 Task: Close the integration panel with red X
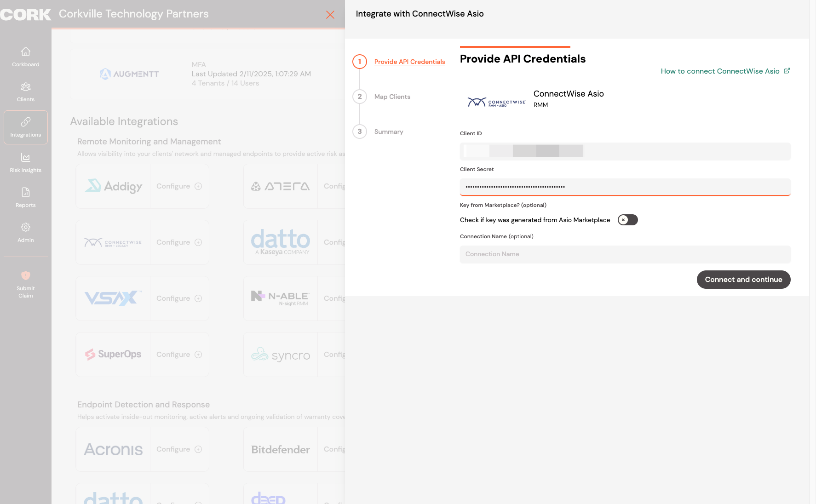coord(330,15)
